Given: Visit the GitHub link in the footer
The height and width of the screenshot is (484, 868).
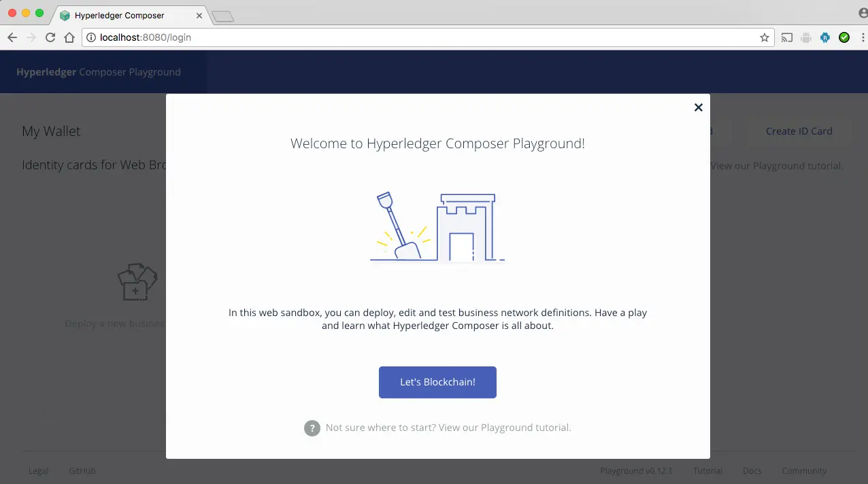Looking at the screenshot, I should click(x=82, y=470).
